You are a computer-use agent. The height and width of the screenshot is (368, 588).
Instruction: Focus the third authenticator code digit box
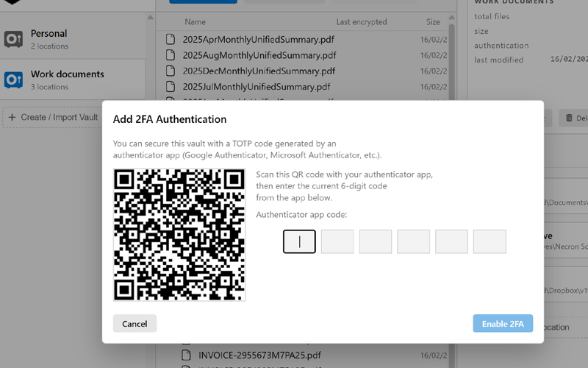coord(376,241)
